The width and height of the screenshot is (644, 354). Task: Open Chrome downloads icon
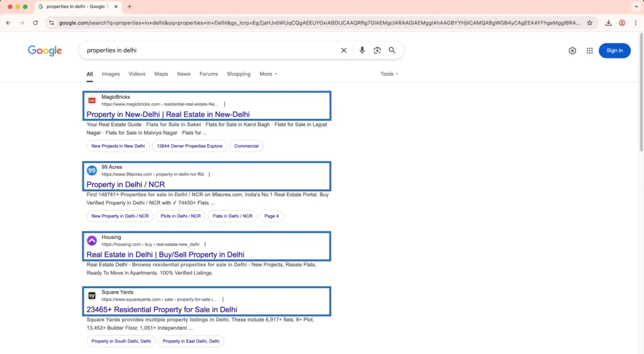point(608,23)
